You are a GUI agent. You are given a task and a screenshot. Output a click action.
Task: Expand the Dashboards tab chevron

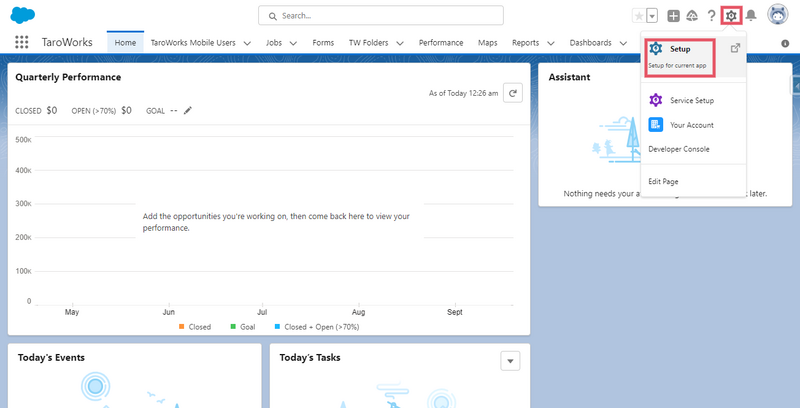click(623, 43)
